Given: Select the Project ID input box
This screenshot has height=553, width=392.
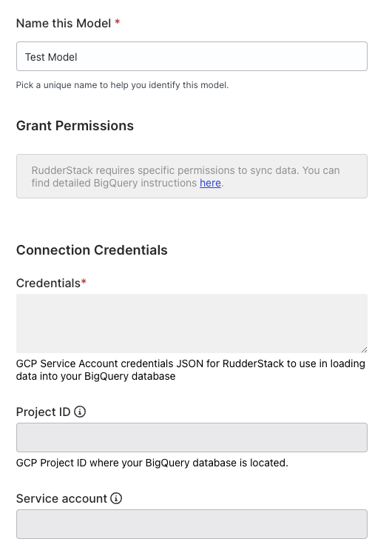Looking at the screenshot, I should point(192,438).
